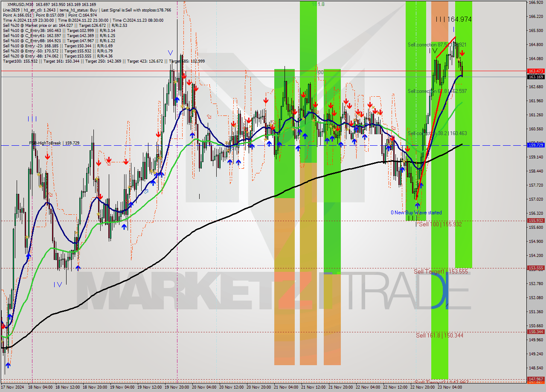Image resolution: width=546 pixels, height=392 pixels.
Task: Click the 'Sell Target1 | 153.555' label
Action: coord(441,271)
